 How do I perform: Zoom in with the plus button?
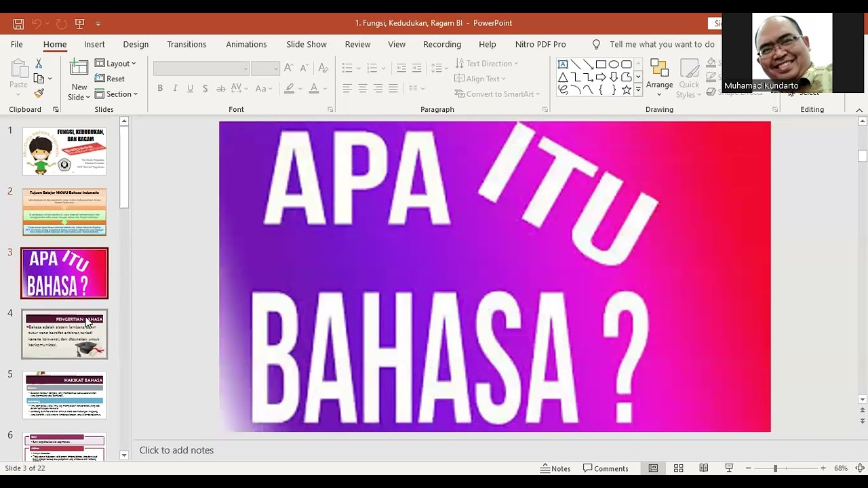click(823, 468)
